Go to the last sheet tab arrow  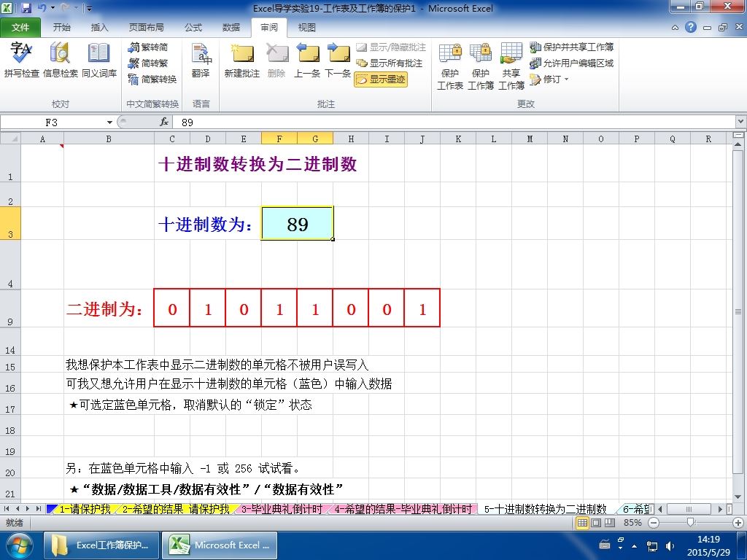[x=39, y=509]
